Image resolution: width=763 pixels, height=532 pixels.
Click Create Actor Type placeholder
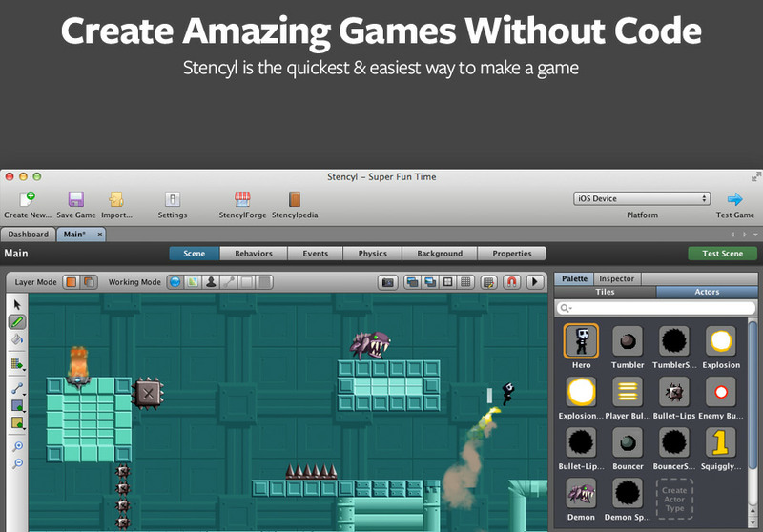[x=674, y=497]
